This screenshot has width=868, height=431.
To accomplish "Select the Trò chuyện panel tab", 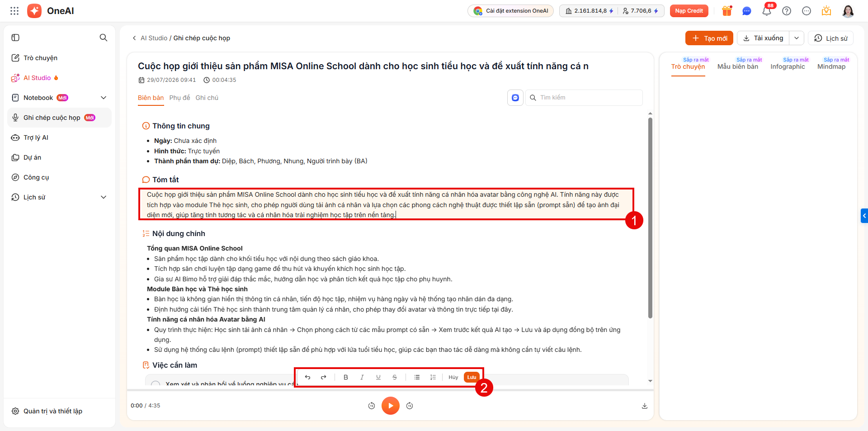I will 688,66.
